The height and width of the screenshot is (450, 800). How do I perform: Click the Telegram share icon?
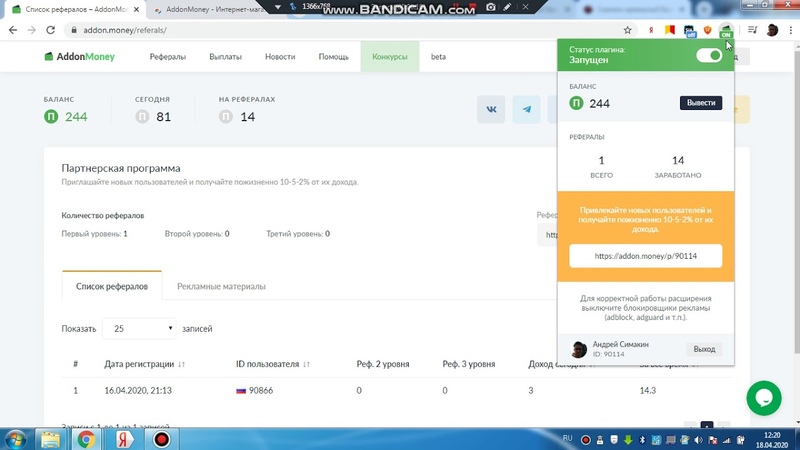point(526,110)
